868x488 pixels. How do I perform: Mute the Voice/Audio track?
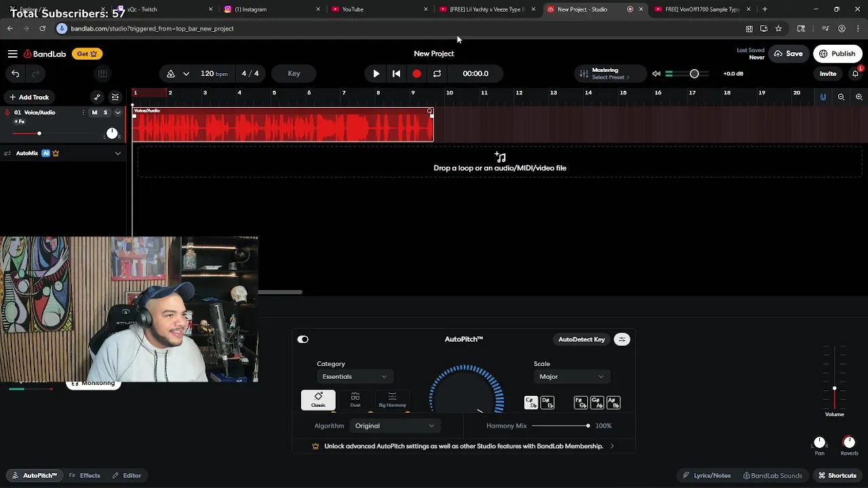pyautogui.click(x=94, y=113)
